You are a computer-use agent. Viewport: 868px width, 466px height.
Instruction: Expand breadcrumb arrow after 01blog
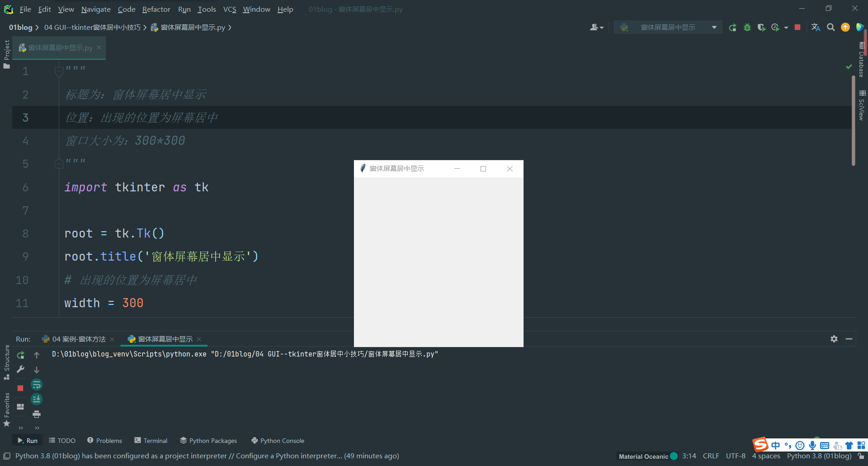pos(37,28)
